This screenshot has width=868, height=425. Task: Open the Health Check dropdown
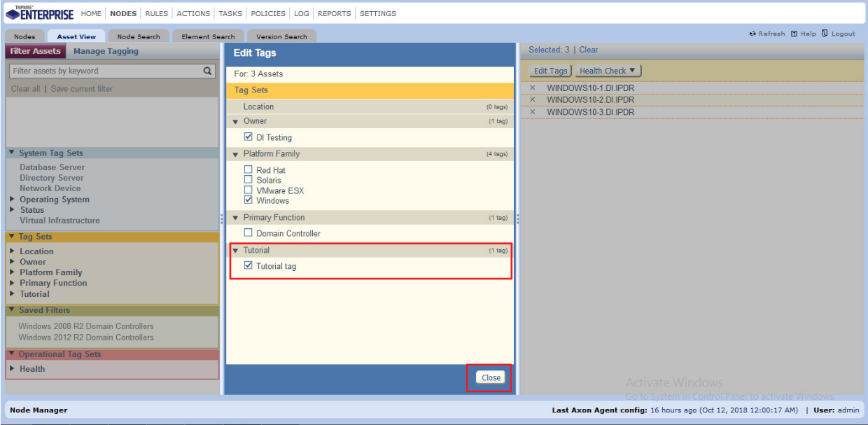[608, 71]
